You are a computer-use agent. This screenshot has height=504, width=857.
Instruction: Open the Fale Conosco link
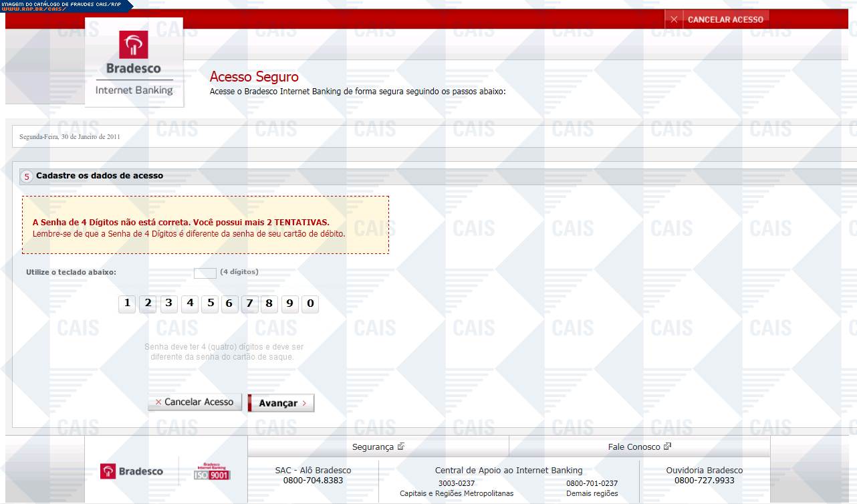pos(639,447)
